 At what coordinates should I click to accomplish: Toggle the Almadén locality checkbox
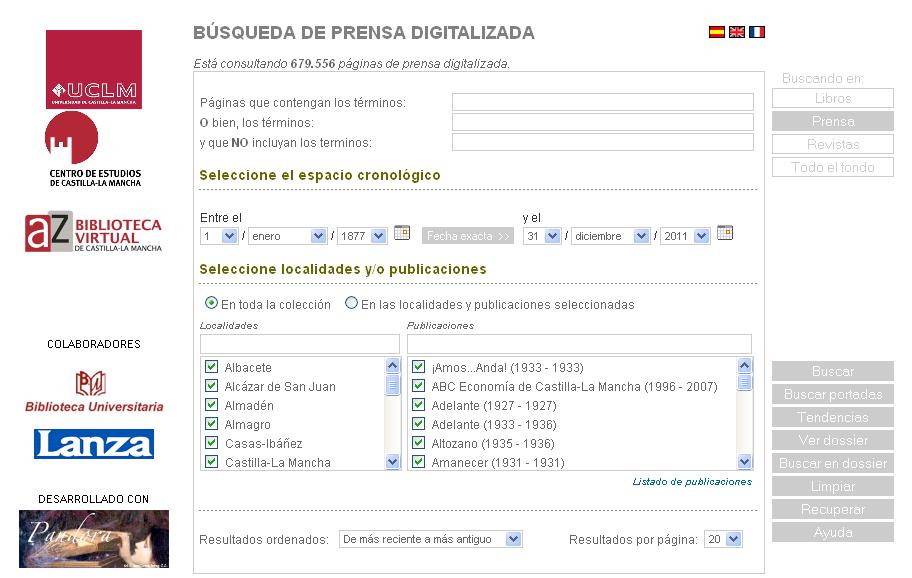211,405
